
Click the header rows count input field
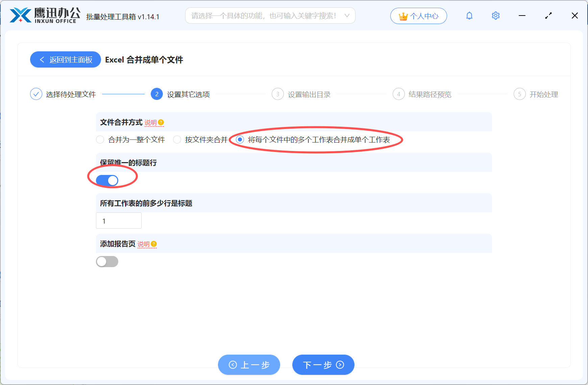click(119, 221)
